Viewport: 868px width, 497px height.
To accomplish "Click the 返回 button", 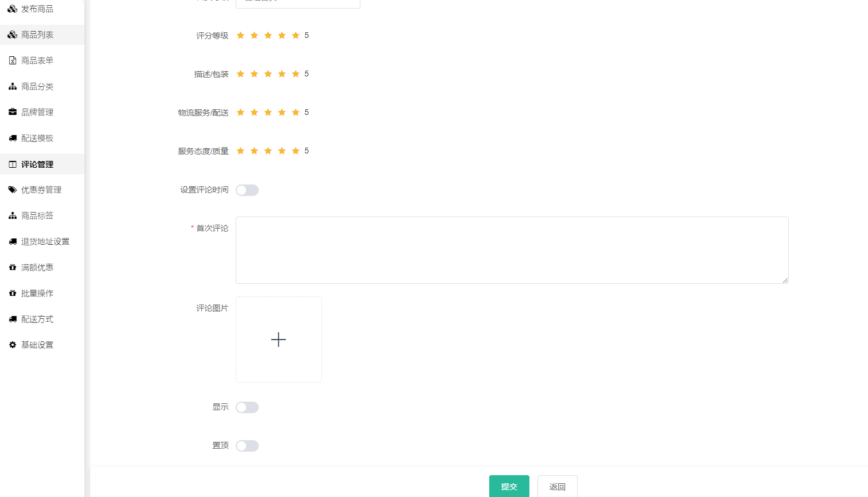I will pos(557,487).
